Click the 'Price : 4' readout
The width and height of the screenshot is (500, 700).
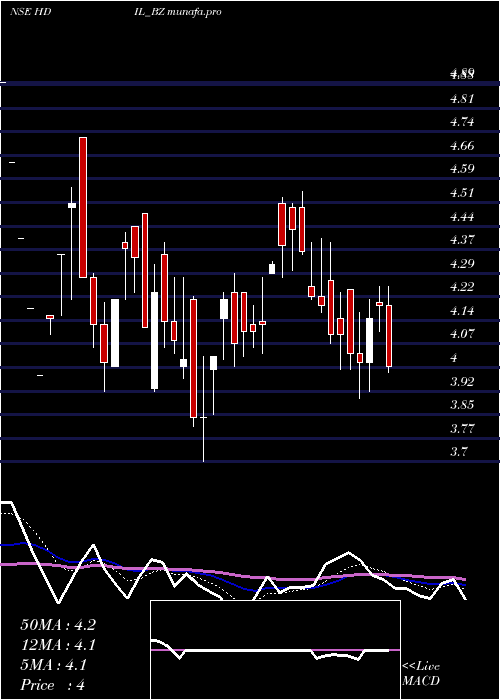pos(53,685)
